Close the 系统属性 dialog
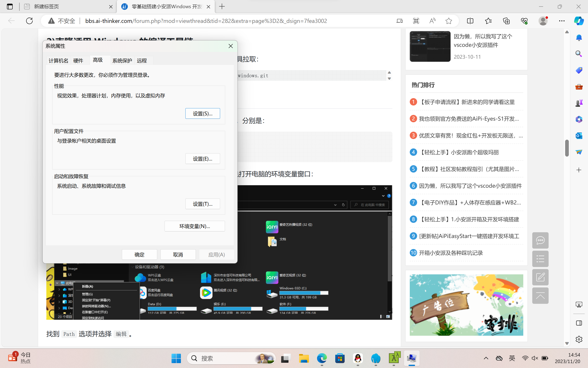Viewport: 588px width, 368px height. (x=231, y=46)
